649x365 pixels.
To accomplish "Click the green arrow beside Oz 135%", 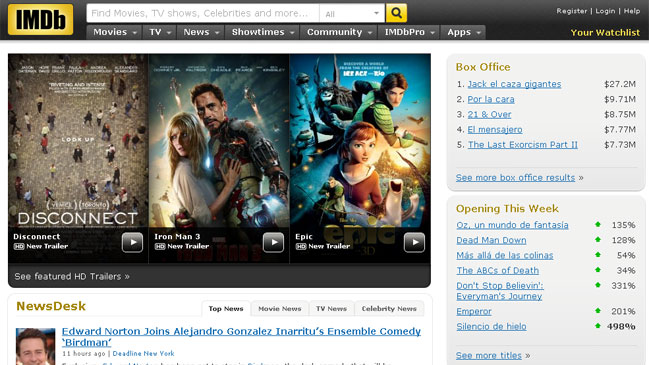I will tap(598, 224).
